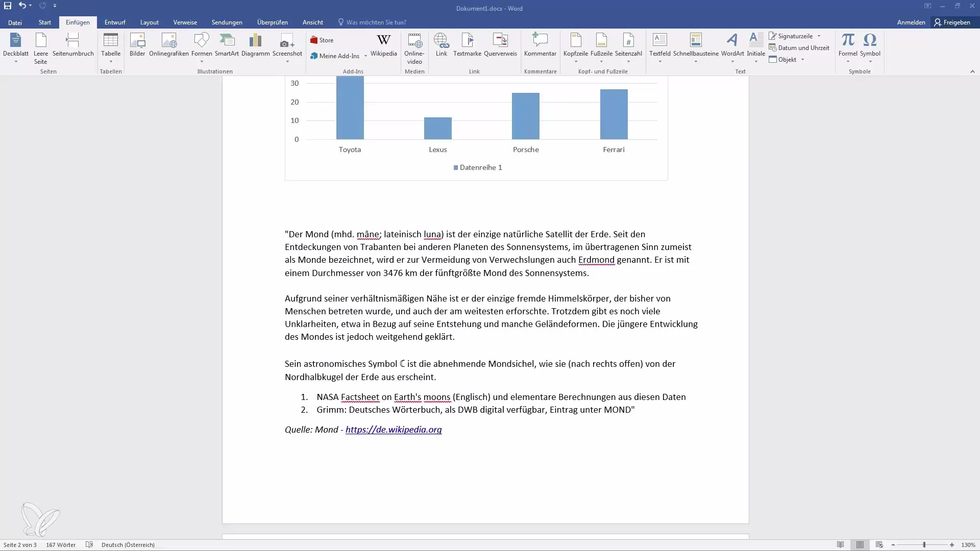Expand the Objekt dropdown arrow
Screen dimensions: 980x551
[802, 60]
